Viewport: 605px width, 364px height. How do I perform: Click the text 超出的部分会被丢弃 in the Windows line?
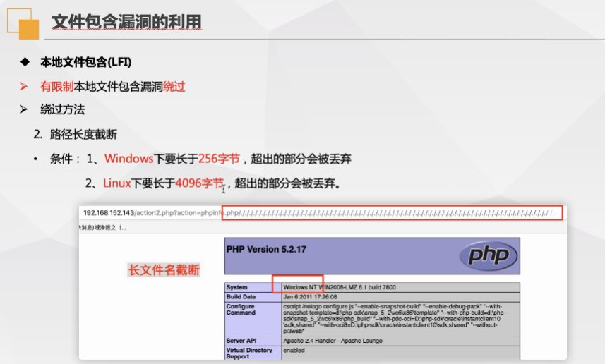301,159
